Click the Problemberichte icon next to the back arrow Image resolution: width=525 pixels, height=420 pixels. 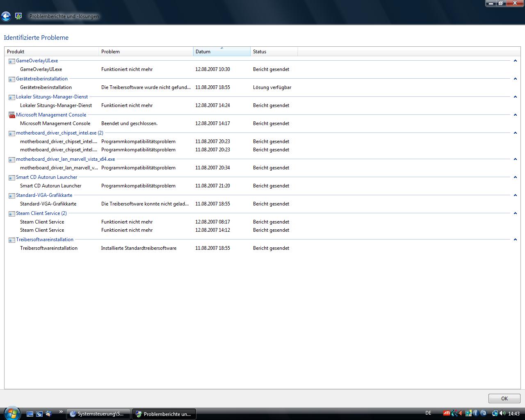tap(18, 16)
